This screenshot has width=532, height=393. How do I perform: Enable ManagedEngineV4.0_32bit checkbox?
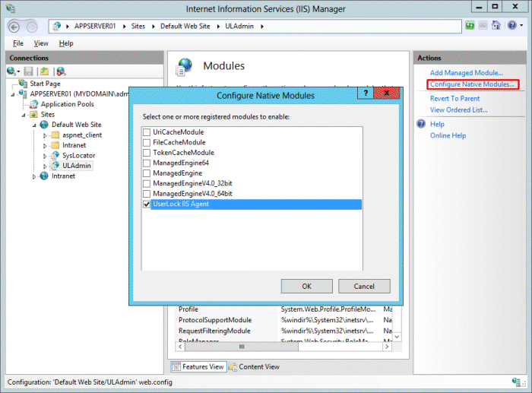(147, 184)
